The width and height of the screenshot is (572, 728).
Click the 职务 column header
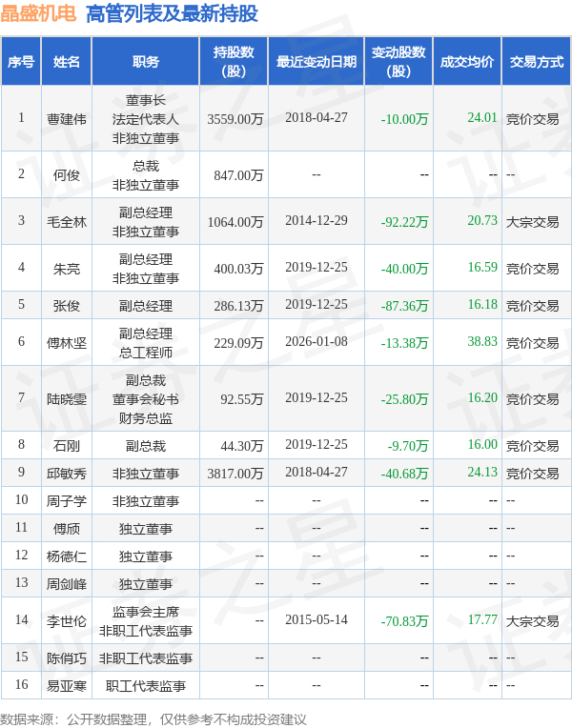click(146, 62)
